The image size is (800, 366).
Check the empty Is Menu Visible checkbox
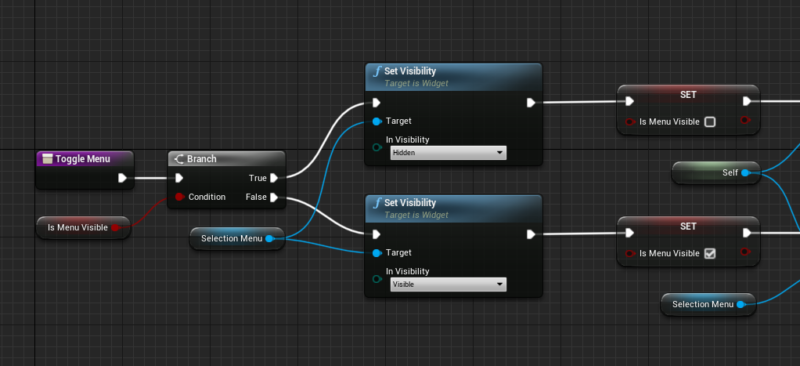coord(710,122)
